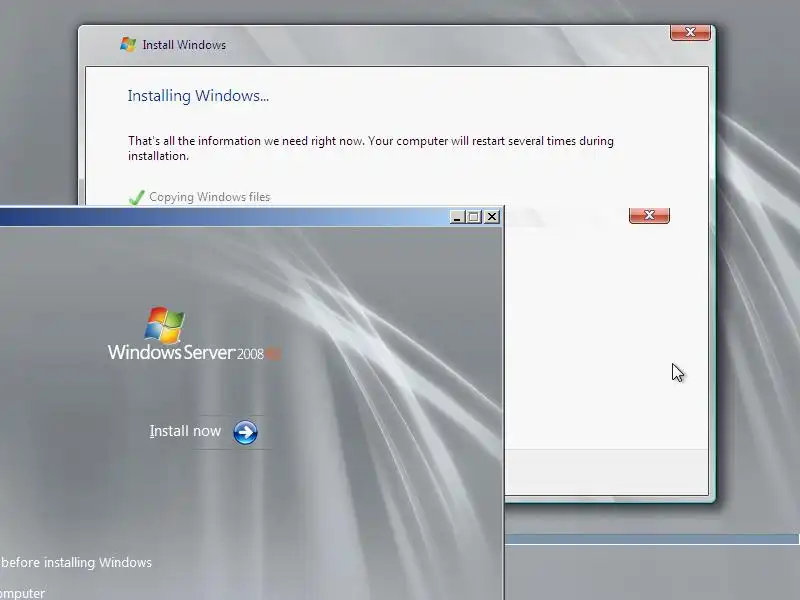Click the 'That's all the information we need' paragraph
800x600 pixels.
(371, 148)
